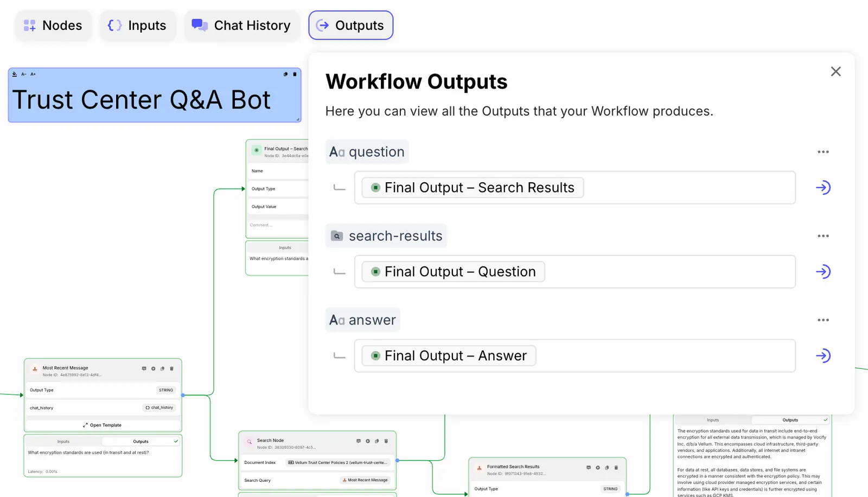Run the Formatted Search Results node
This screenshot has width=868, height=497.
(x=597, y=467)
